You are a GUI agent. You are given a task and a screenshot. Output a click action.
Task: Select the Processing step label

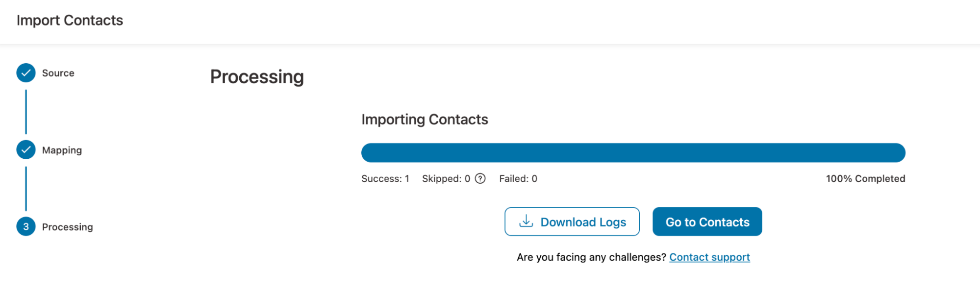click(68, 226)
